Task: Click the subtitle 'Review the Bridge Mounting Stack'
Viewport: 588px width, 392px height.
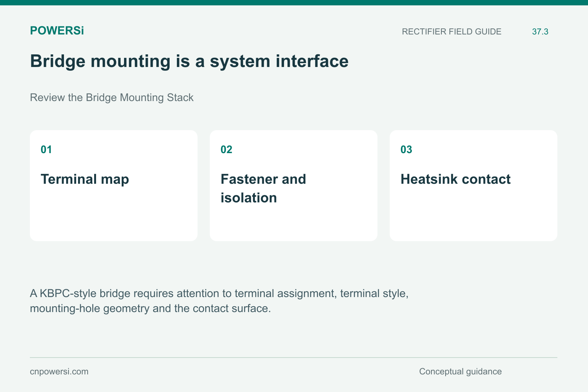Action: [112, 98]
